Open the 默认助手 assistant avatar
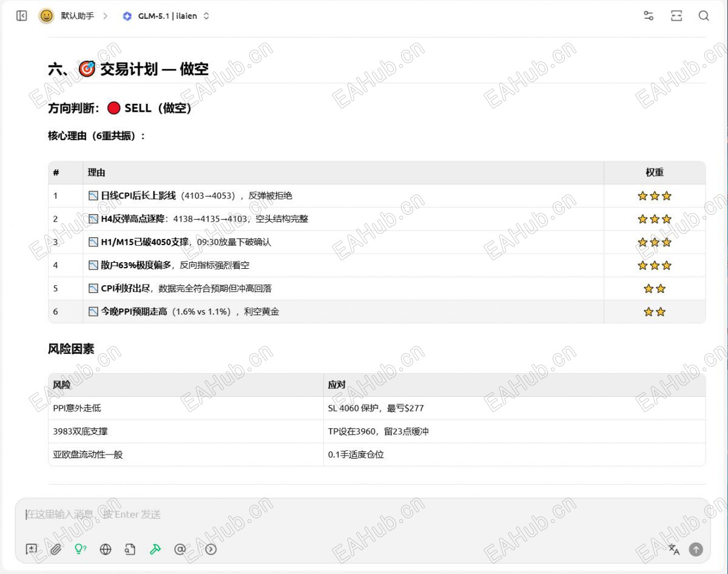 tap(46, 16)
